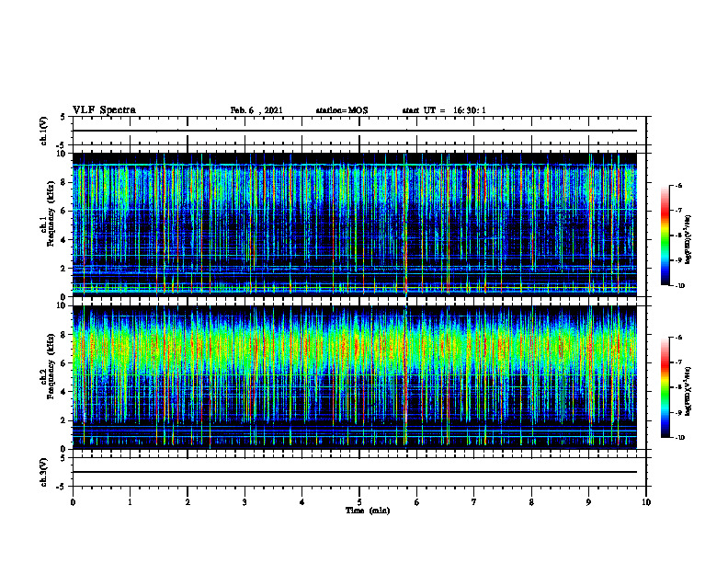
Task: Click the time axis tick label "0"
Action: tap(73, 502)
